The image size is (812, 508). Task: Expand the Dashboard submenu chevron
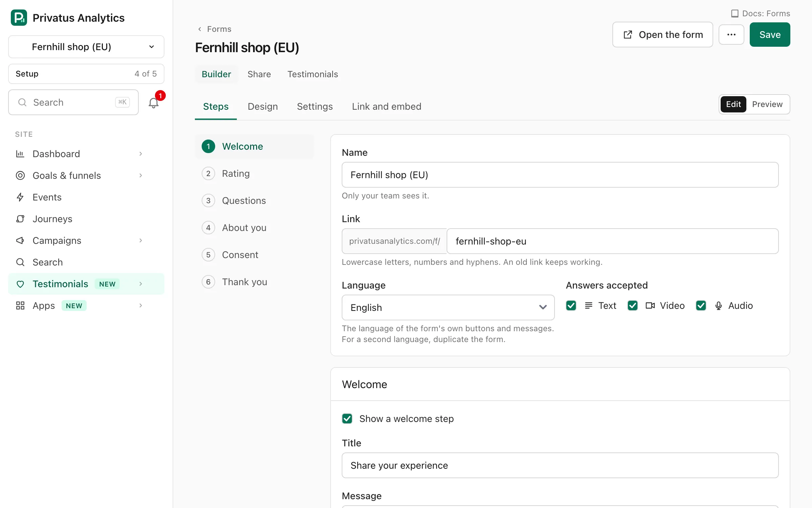click(x=141, y=154)
